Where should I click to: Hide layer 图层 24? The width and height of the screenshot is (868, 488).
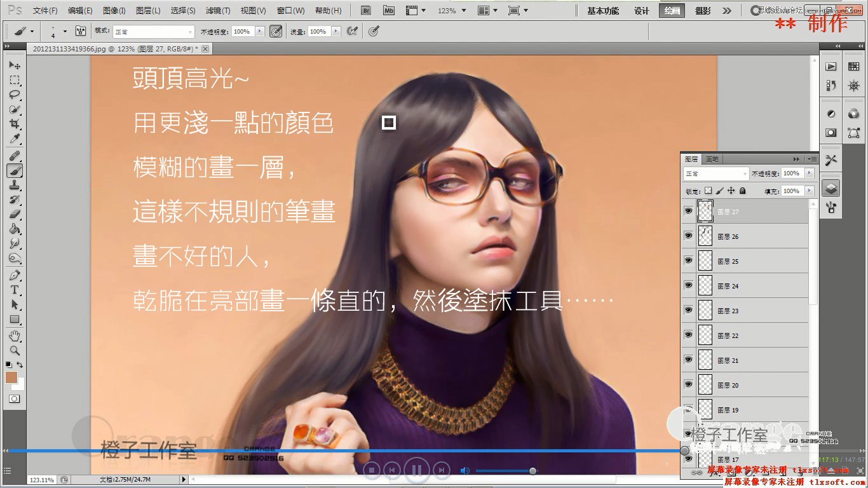[689, 286]
